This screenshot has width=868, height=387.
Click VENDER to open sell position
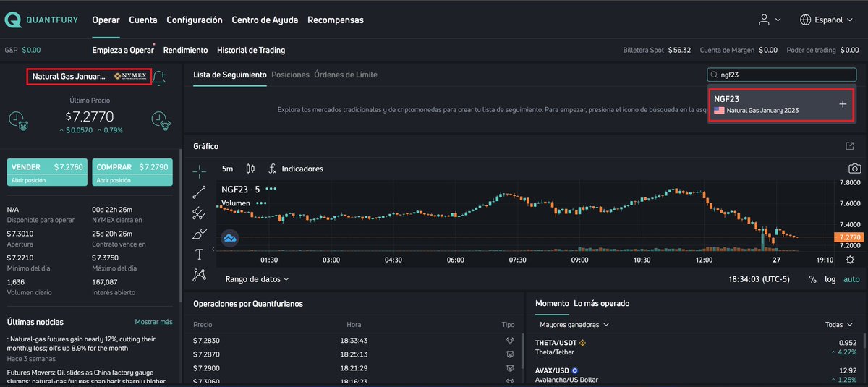click(x=46, y=172)
